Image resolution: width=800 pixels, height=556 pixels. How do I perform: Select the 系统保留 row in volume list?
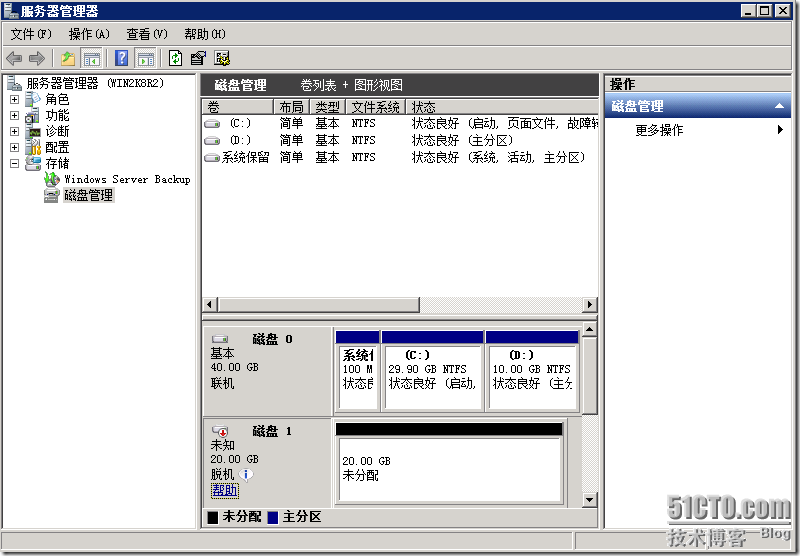click(400, 158)
